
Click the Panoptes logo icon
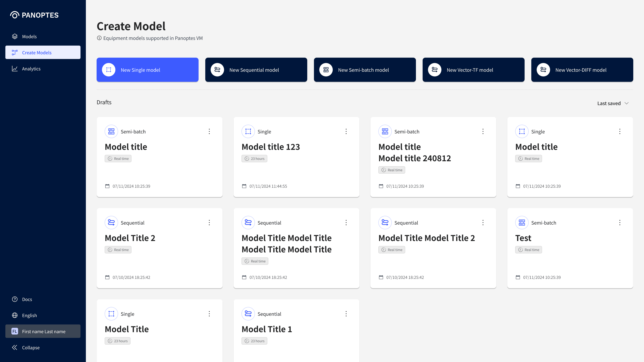[14, 15]
